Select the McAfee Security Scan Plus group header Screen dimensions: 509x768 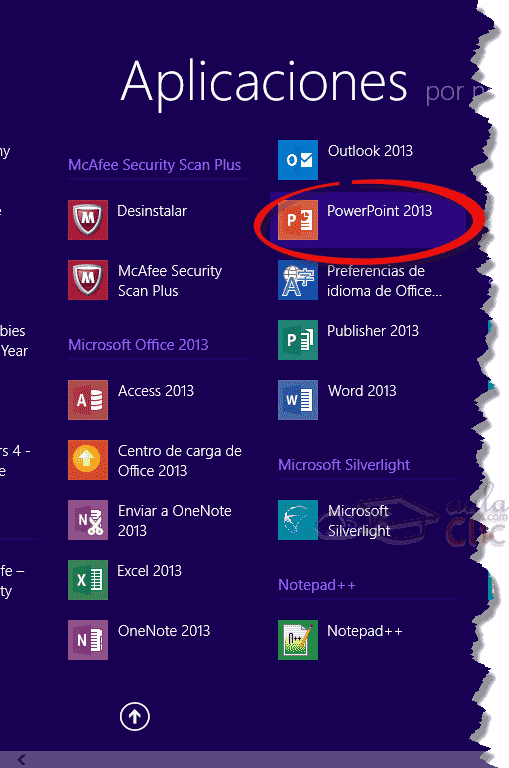(154, 165)
